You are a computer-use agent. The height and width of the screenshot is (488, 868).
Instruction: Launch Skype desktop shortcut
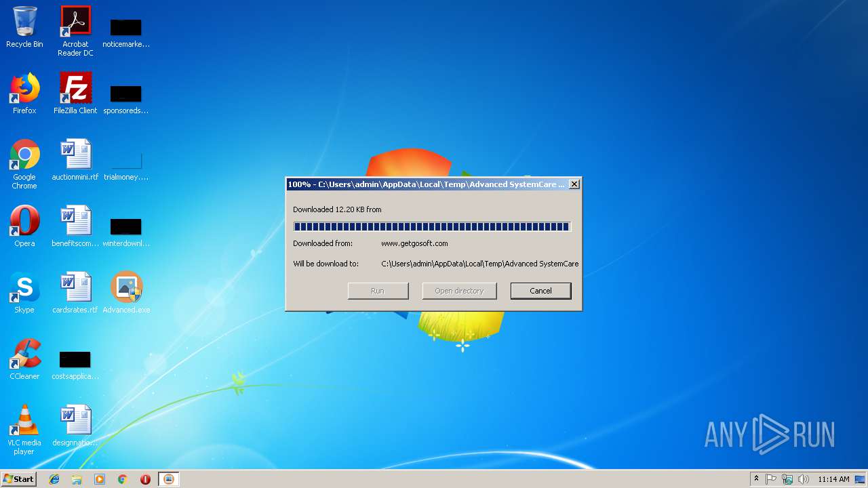(24, 293)
